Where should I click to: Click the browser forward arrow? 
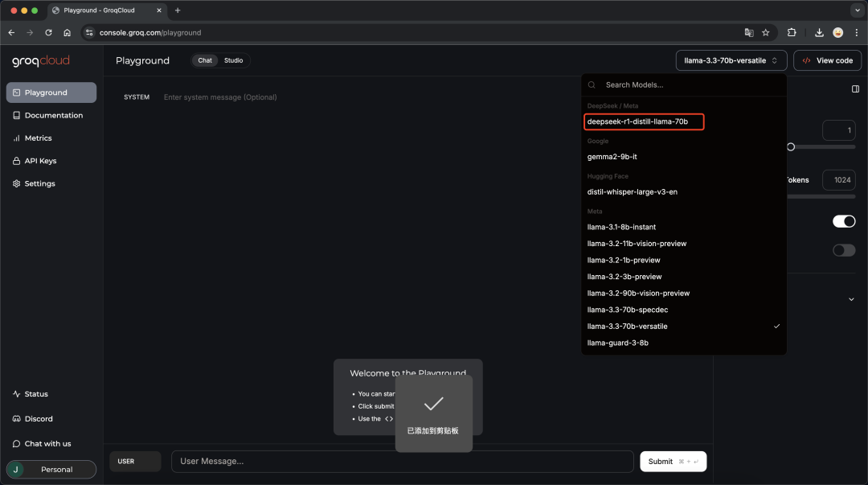tap(30, 33)
